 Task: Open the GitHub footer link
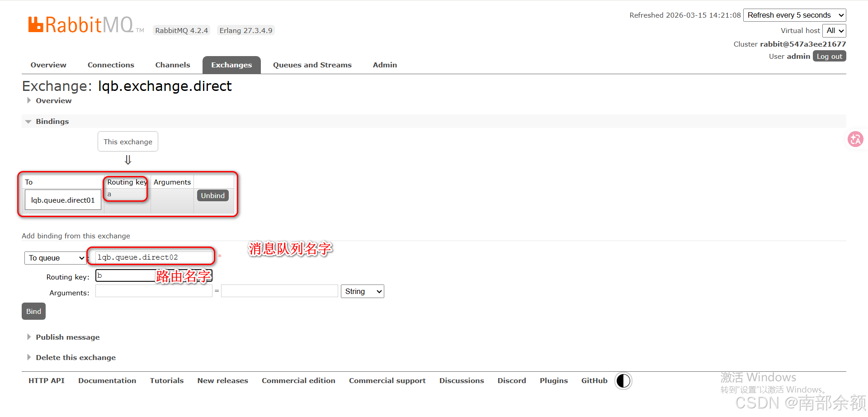(594, 381)
